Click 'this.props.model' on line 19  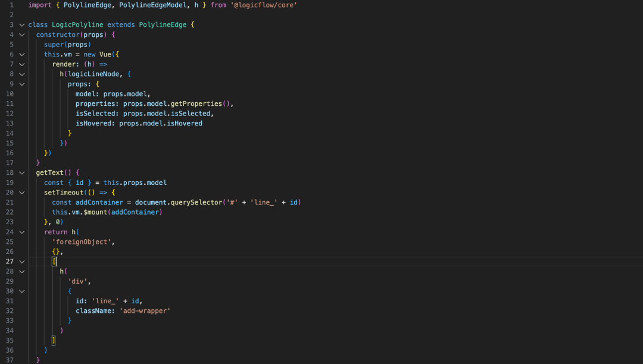pyautogui.click(x=135, y=183)
